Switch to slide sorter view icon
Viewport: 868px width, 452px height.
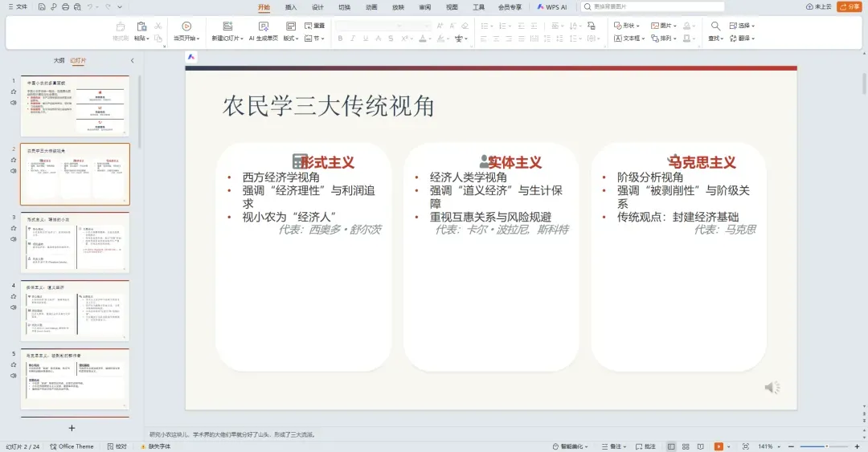coord(686,446)
